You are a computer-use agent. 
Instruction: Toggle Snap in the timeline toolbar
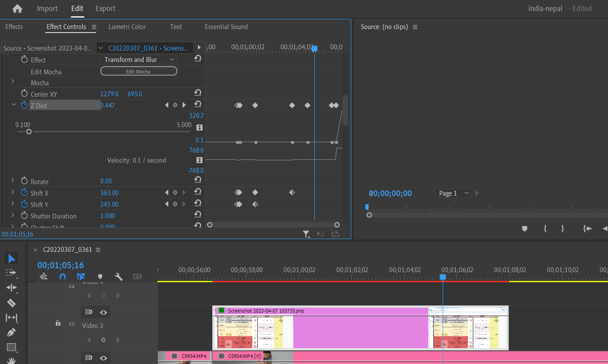click(62, 277)
